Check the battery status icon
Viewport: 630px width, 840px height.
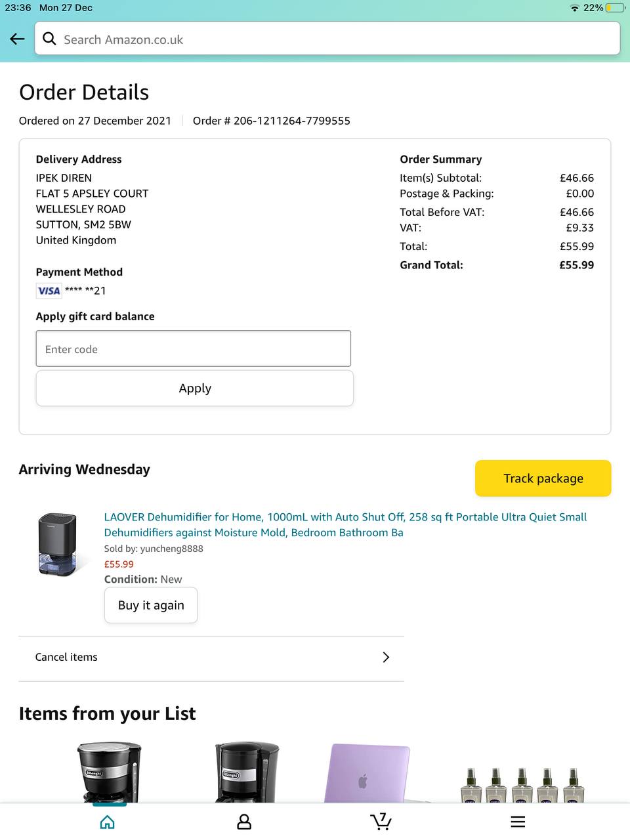click(x=615, y=8)
